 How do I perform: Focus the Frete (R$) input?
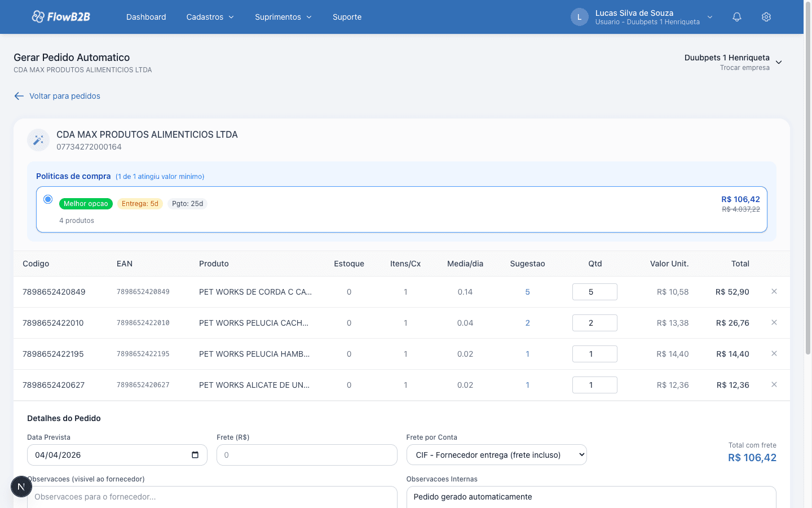coord(307,455)
